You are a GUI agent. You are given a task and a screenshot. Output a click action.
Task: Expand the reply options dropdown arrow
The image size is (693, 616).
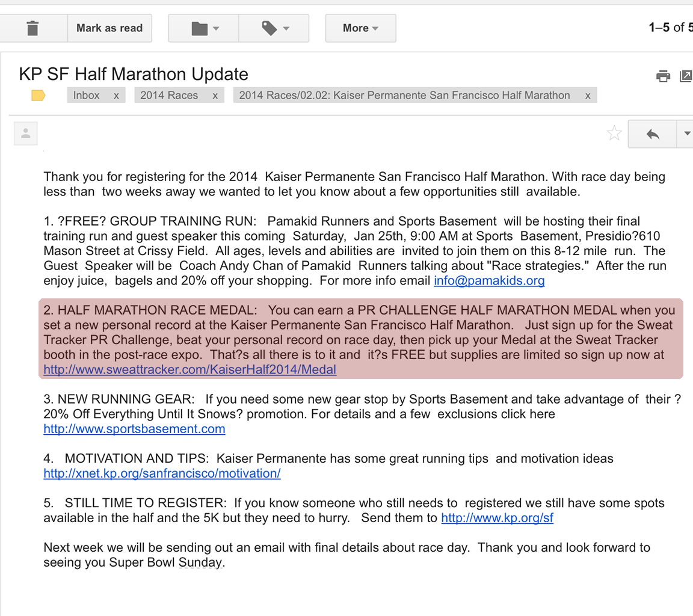[686, 134]
